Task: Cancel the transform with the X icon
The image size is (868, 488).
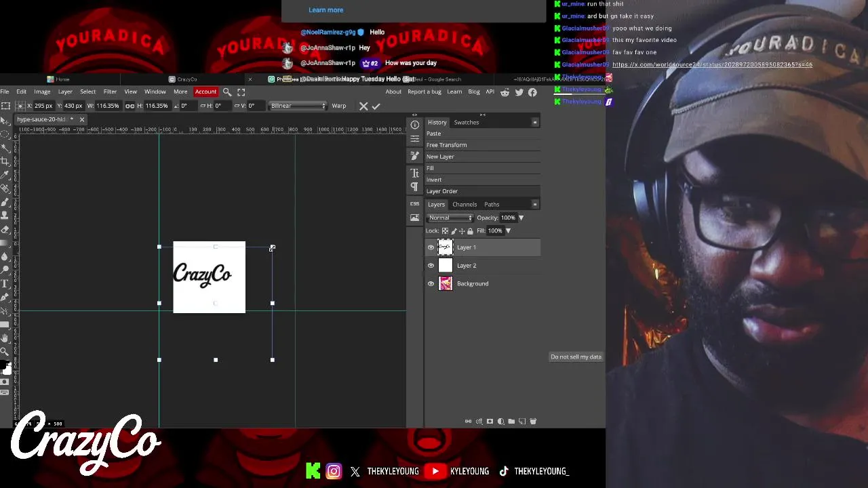Action: (x=363, y=106)
